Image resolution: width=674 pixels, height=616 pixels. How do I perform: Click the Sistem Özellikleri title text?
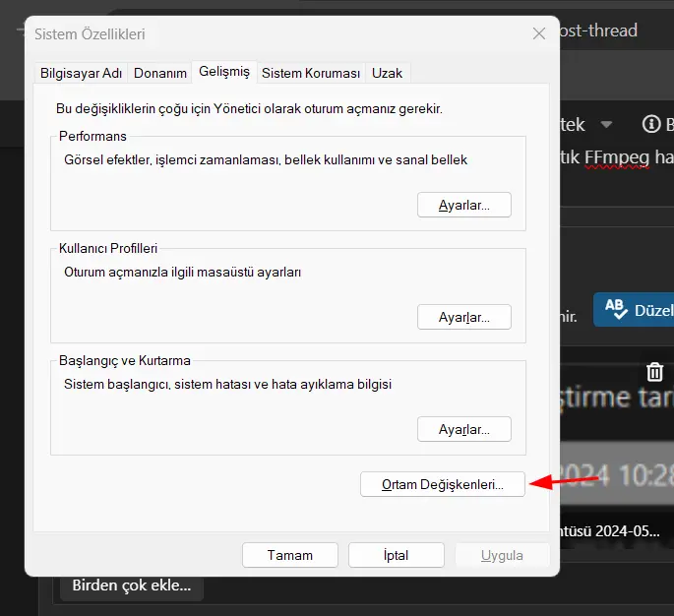click(x=90, y=34)
